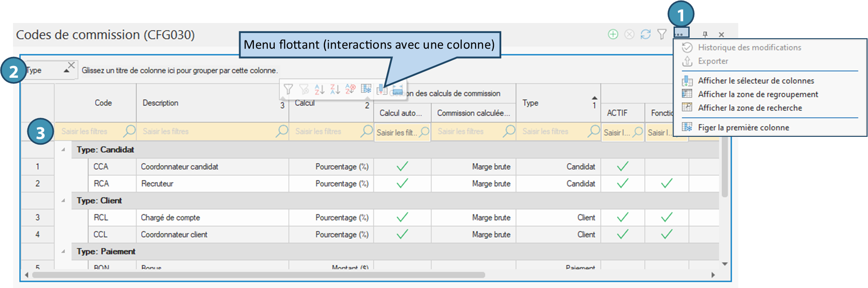Viewport: 868px width, 288px height.
Task: Select Afficher le sélecteur de colonnes
Action: pyautogui.click(x=756, y=81)
